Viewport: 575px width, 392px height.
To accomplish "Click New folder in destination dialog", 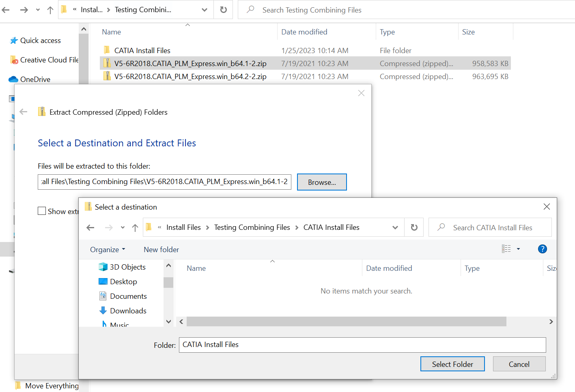I will pyautogui.click(x=161, y=250).
